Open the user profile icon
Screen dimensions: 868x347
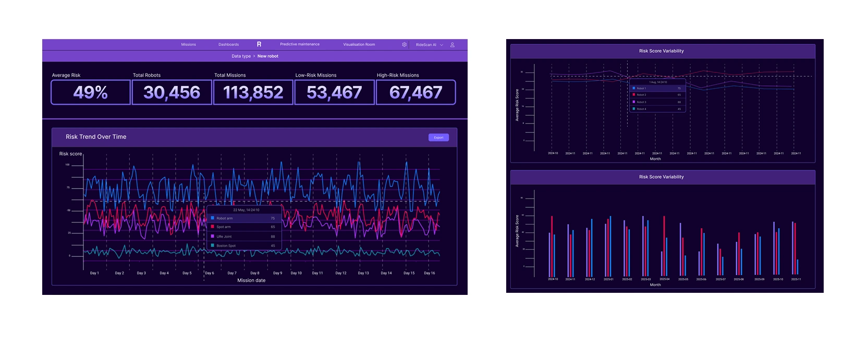coord(452,45)
